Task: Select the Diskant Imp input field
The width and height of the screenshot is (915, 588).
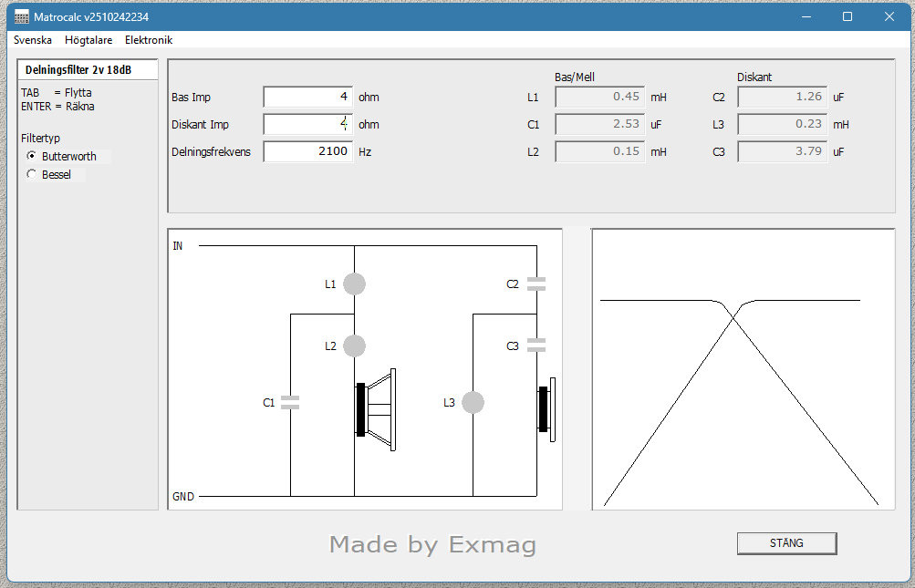Action: (x=308, y=124)
